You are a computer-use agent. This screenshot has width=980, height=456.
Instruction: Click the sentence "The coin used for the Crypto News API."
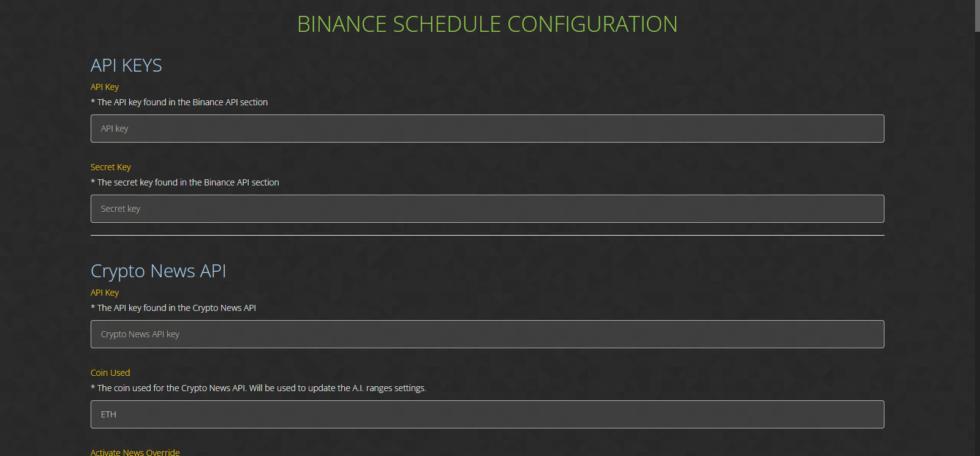point(171,388)
